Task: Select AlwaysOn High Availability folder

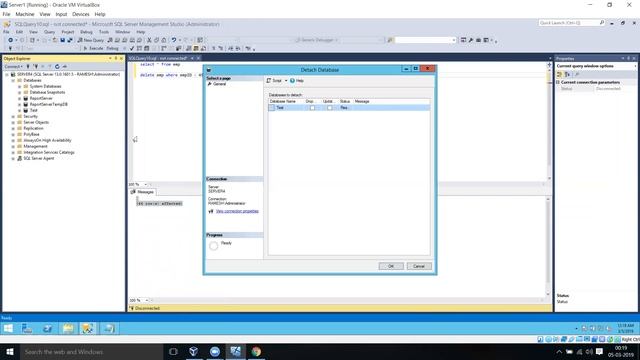Action: tap(47, 140)
